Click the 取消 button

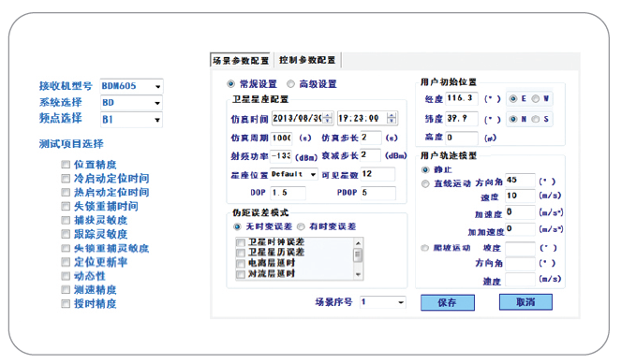[x=525, y=302]
